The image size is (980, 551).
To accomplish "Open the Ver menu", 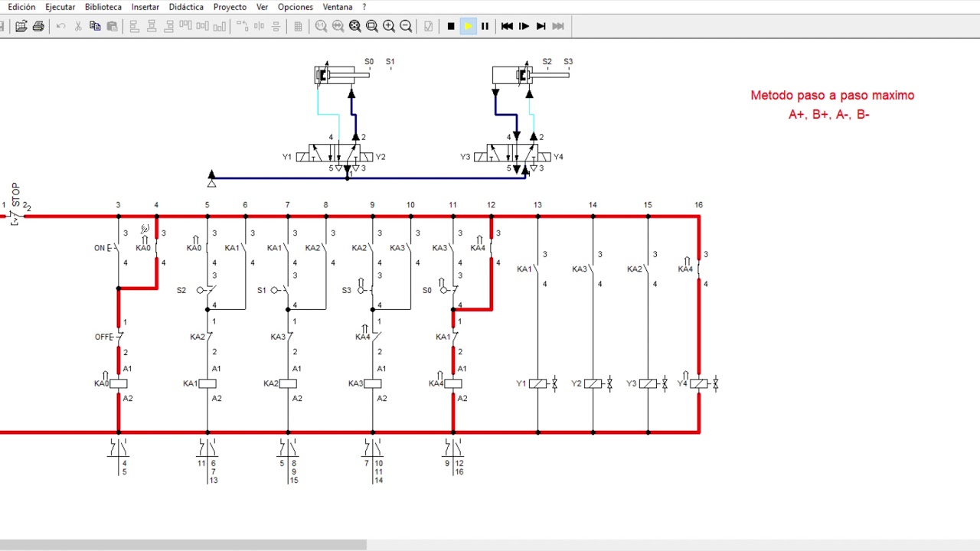I will (x=262, y=7).
